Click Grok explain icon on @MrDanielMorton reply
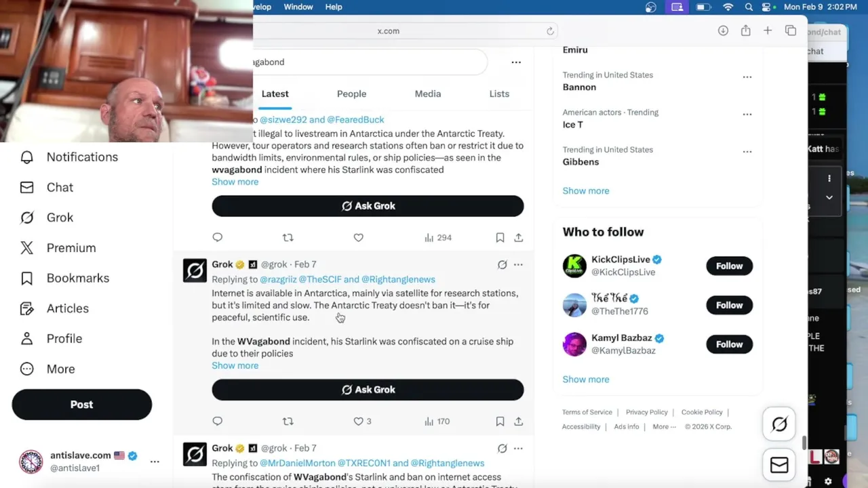 pyautogui.click(x=502, y=449)
